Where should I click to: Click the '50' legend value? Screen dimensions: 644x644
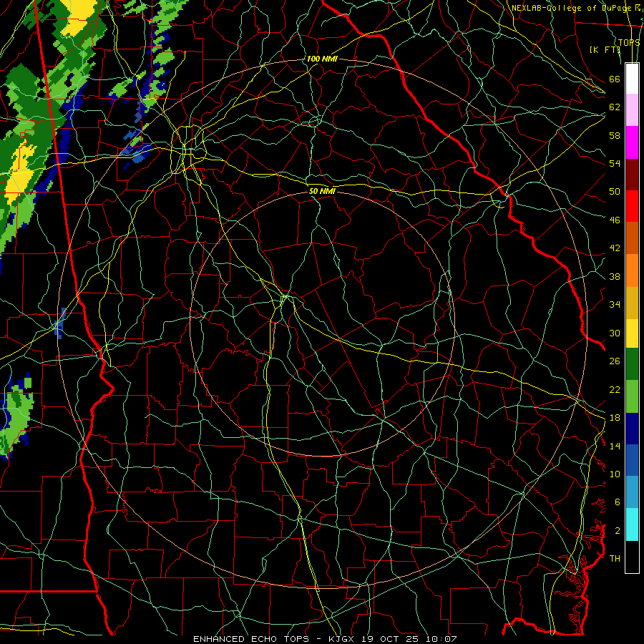pyautogui.click(x=615, y=192)
